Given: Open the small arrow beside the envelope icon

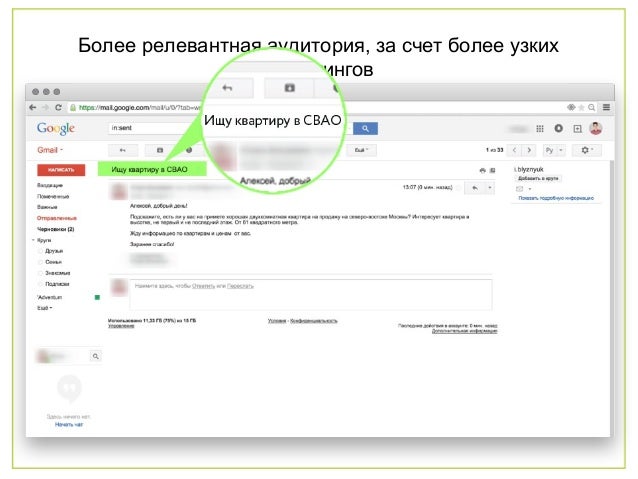Looking at the screenshot, I should click(x=530, y=189).
